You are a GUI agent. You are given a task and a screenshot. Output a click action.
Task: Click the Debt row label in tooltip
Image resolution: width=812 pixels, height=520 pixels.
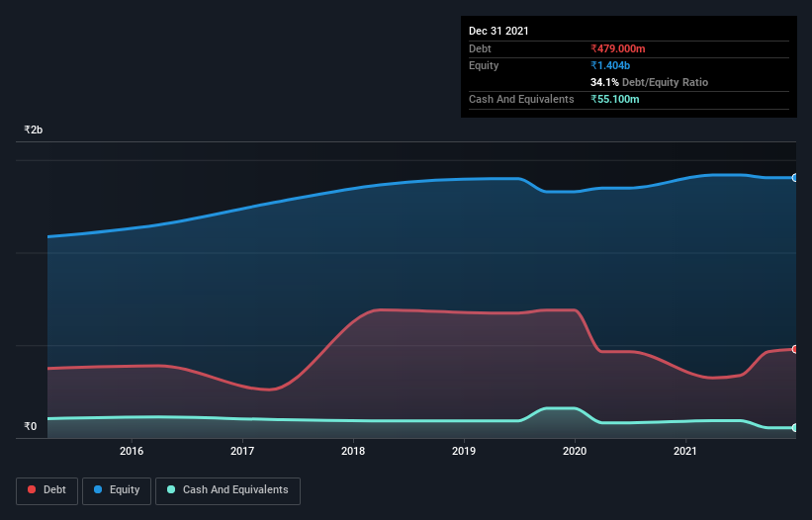[x=480, y=48]
